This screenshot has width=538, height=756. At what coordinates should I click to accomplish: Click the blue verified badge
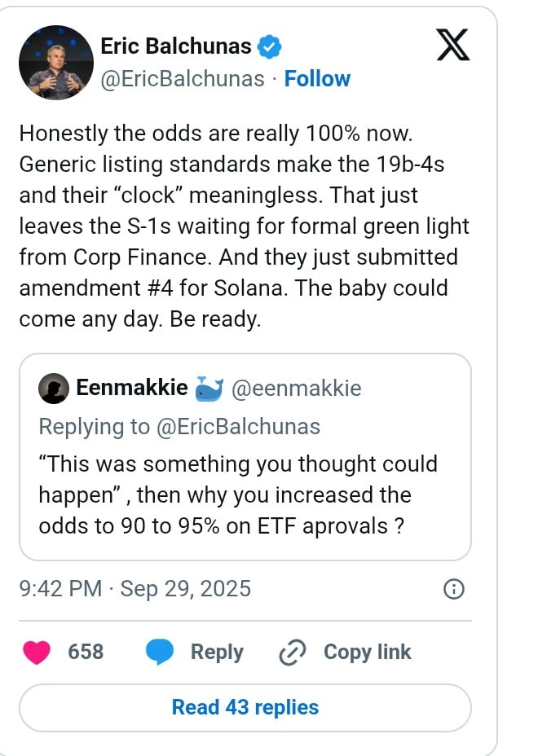pos(270,47)
